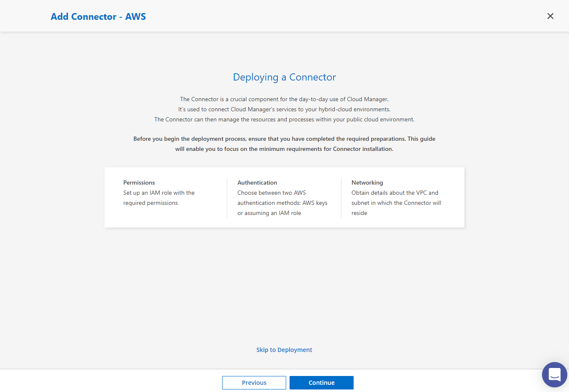Click 'The Connector is a crucial component' sentence
This screenshot has width=569, height=392.
[284, 99]
